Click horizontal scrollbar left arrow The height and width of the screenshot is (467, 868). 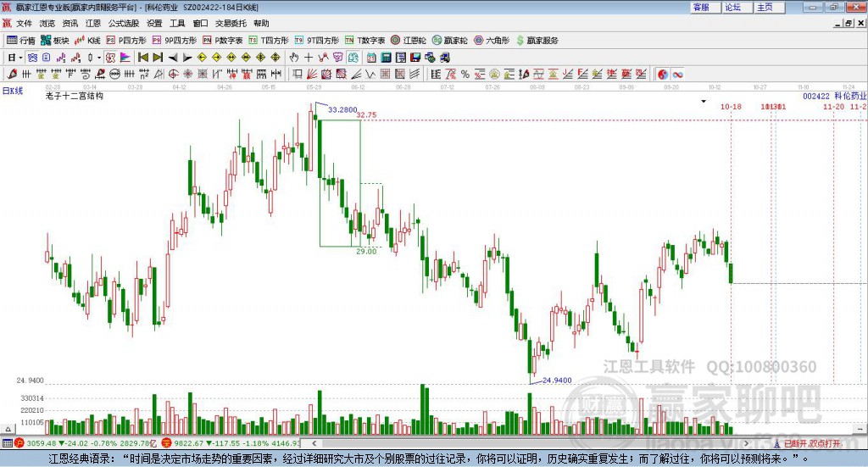tap(314, 443)
